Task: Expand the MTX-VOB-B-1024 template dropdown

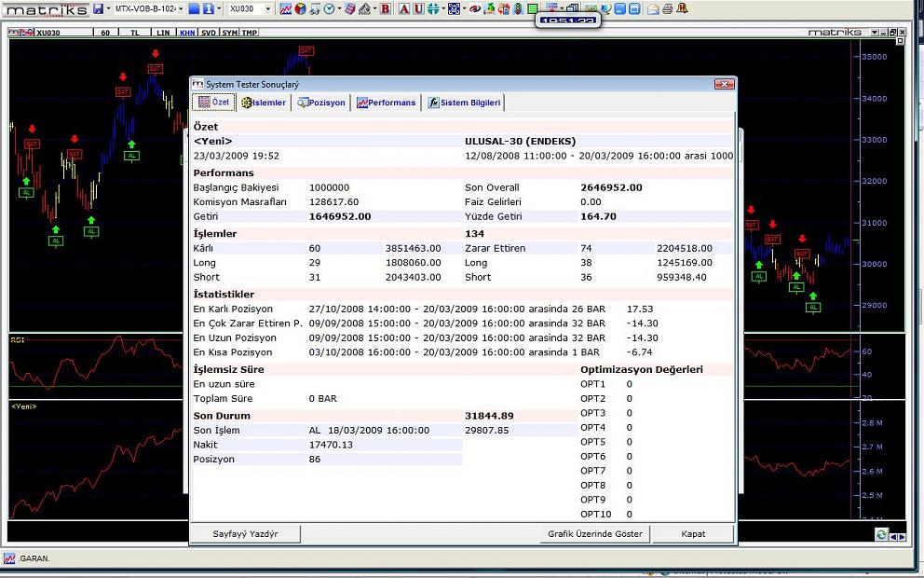Action: (x=180, y=8)
